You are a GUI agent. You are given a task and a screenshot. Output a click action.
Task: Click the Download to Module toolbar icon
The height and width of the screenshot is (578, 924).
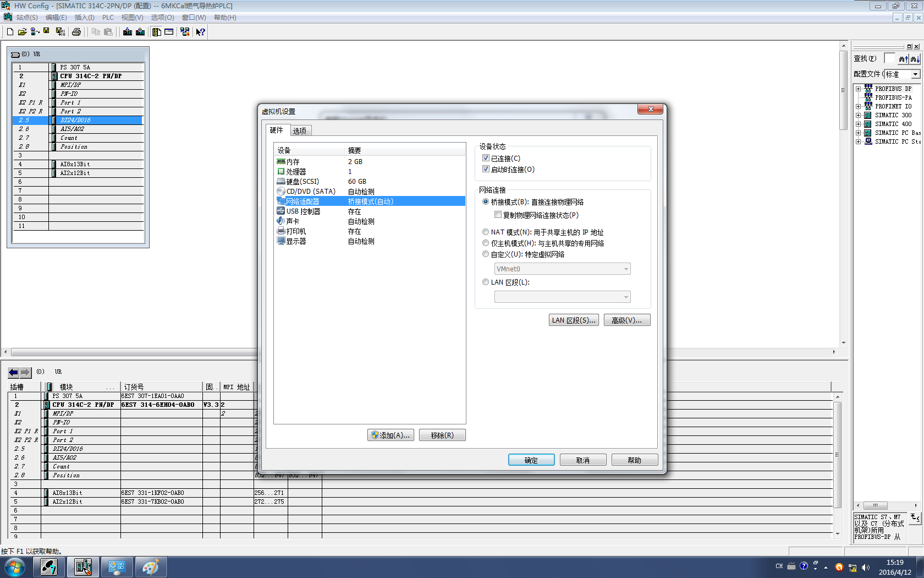coord(128,32)
